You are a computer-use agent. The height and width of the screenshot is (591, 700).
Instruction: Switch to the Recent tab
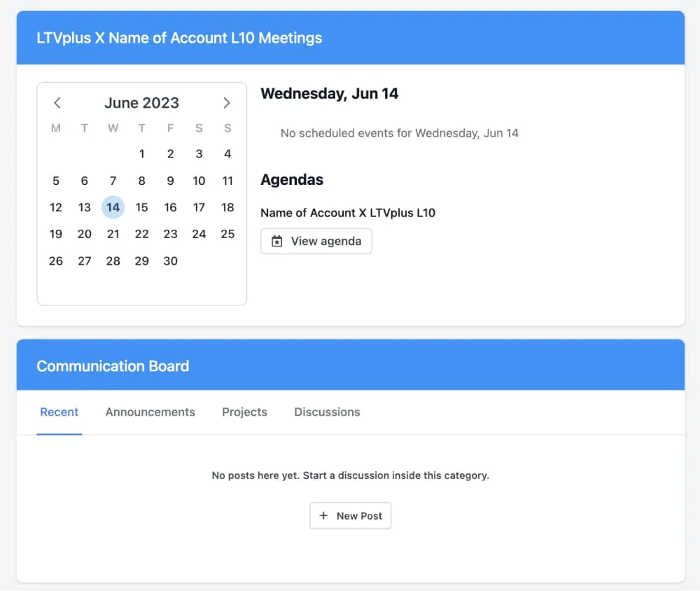(x=59, y=412)
